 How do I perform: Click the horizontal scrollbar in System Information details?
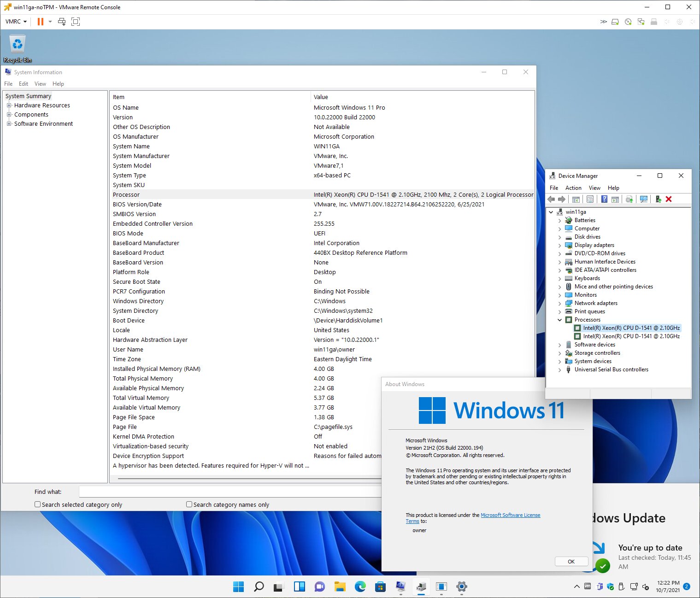[249, 479]
